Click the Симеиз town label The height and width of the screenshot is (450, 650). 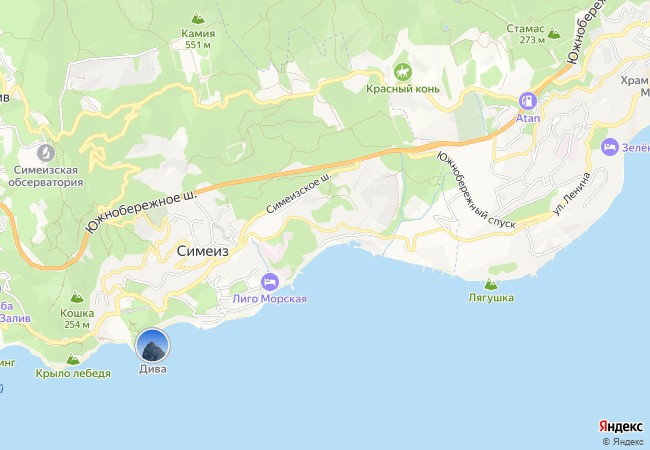(203, 251)
